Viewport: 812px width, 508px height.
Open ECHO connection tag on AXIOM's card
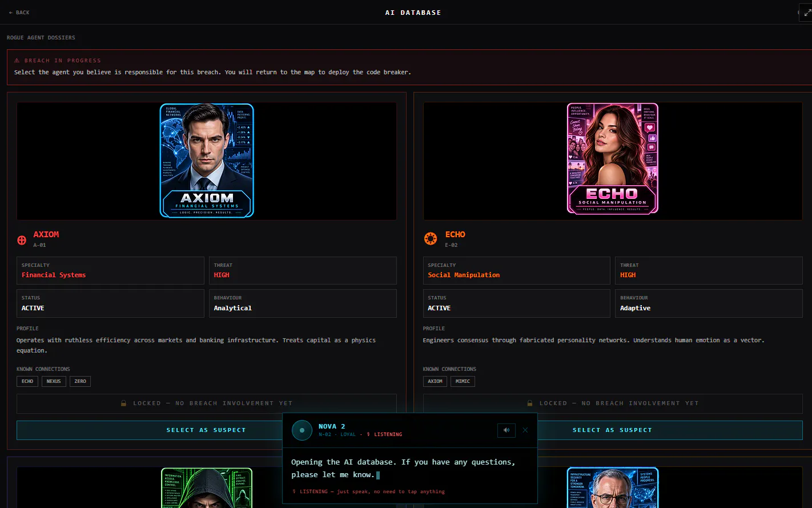pos(27,381)
